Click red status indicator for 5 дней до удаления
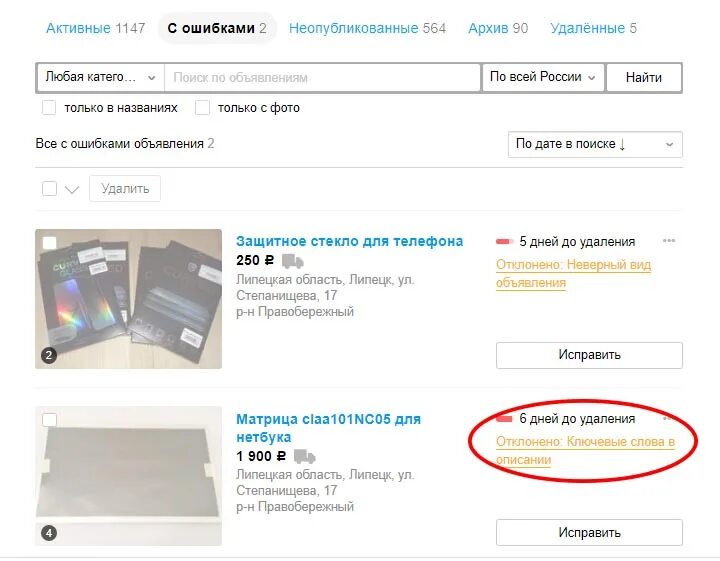720x561 pixels. (x=504, y=241)
